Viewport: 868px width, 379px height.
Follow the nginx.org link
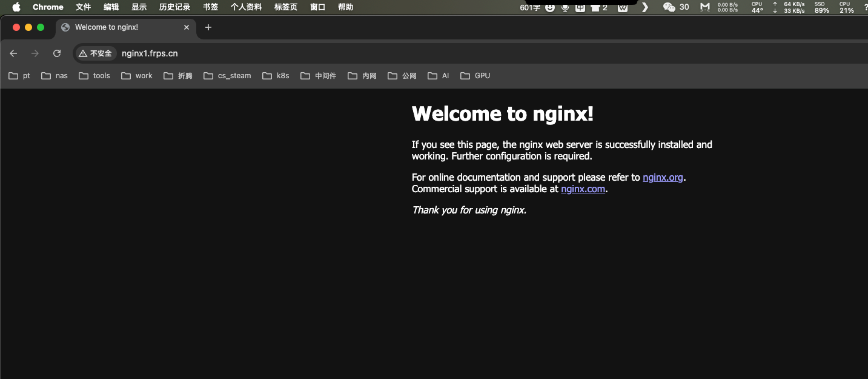[x=663, y=177]
